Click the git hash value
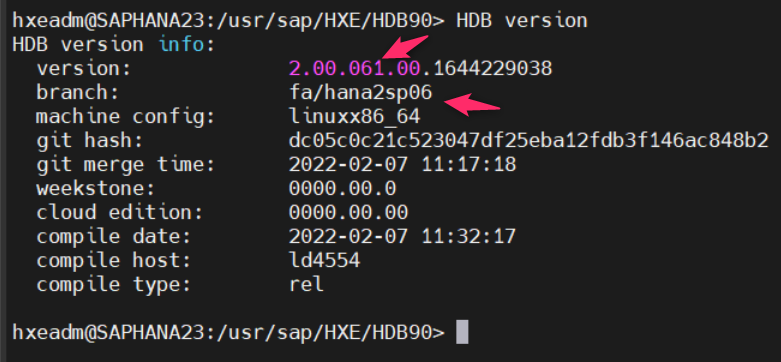The image size is (781, 362). pos(528,141)
